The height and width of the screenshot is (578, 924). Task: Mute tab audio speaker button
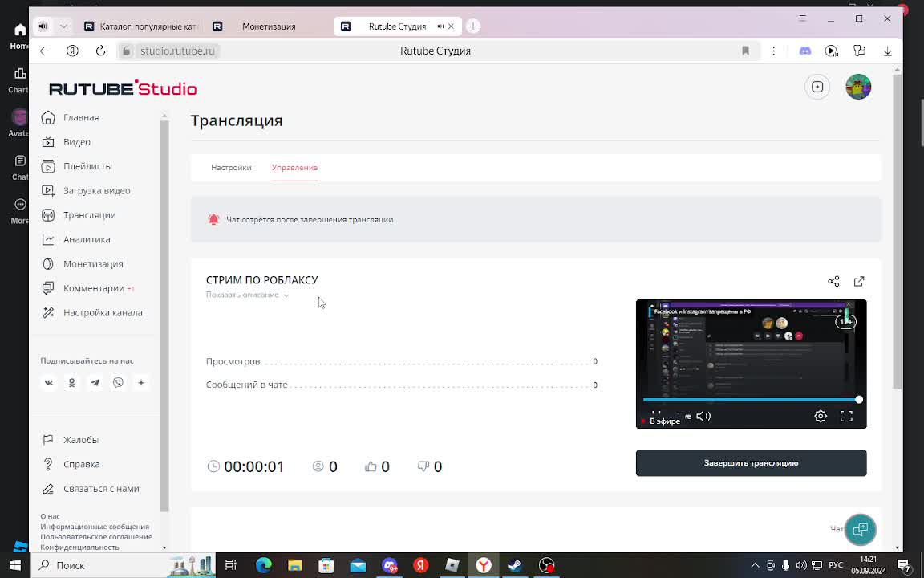coord(43,26)
